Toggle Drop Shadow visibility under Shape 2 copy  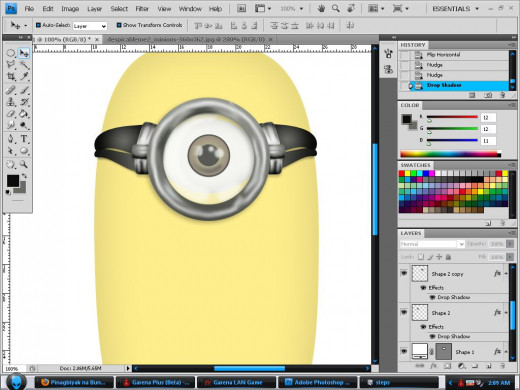click(432, 297)
